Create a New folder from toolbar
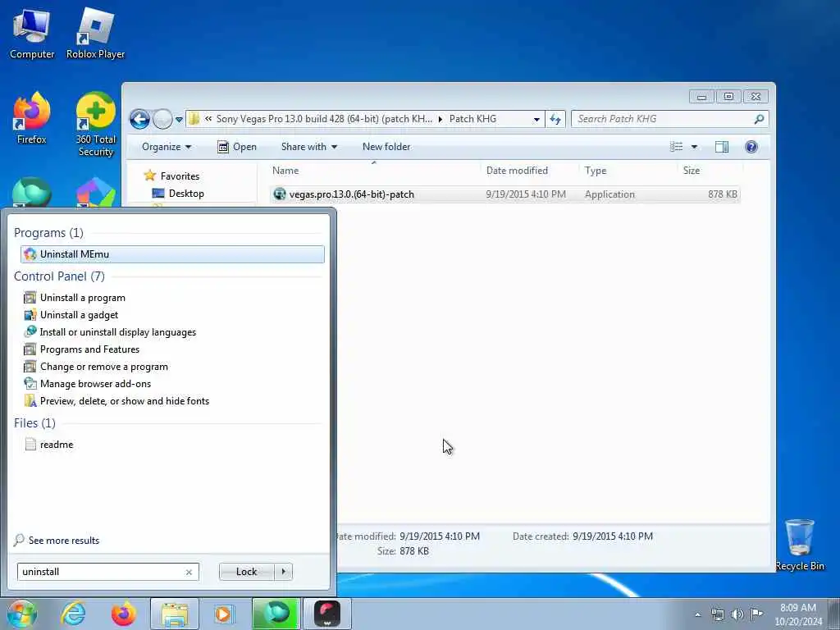The image size is (840, 630). pos(386,147)
